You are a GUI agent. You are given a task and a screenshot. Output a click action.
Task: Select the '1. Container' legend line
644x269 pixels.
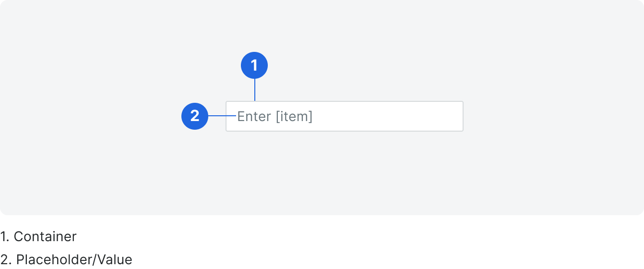click(x=38, y=237)
